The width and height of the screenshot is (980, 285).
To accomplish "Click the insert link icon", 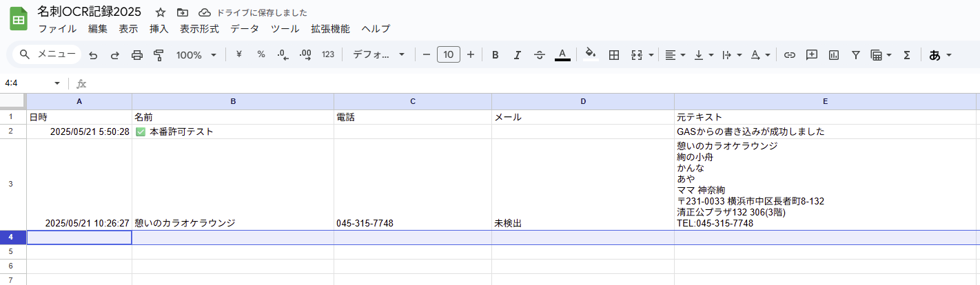I will coord(790,55).
